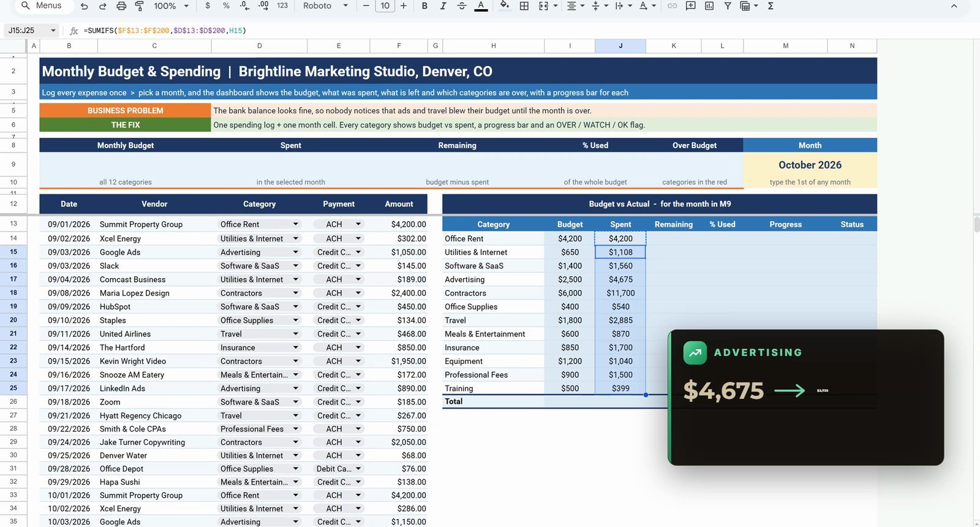This screenshot has height=527, width=980.
Task: Open the More number formats 123 menu
Action: point(282,6)
